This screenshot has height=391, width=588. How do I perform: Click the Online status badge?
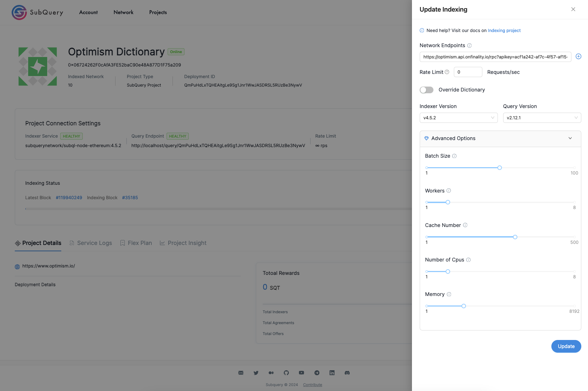(x=176, y=52)
